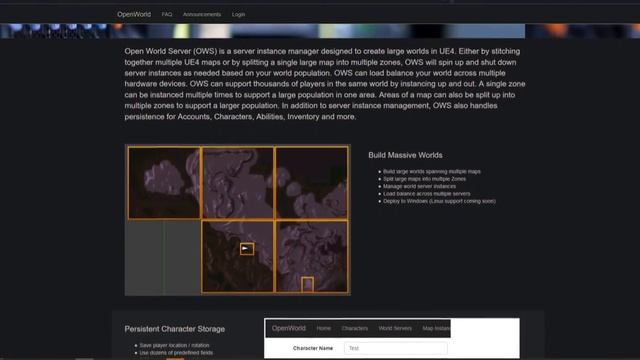Click the small orange square at map bottom
Screen dimensions: 640x360
pyautogui.click(x=307, y=284)
